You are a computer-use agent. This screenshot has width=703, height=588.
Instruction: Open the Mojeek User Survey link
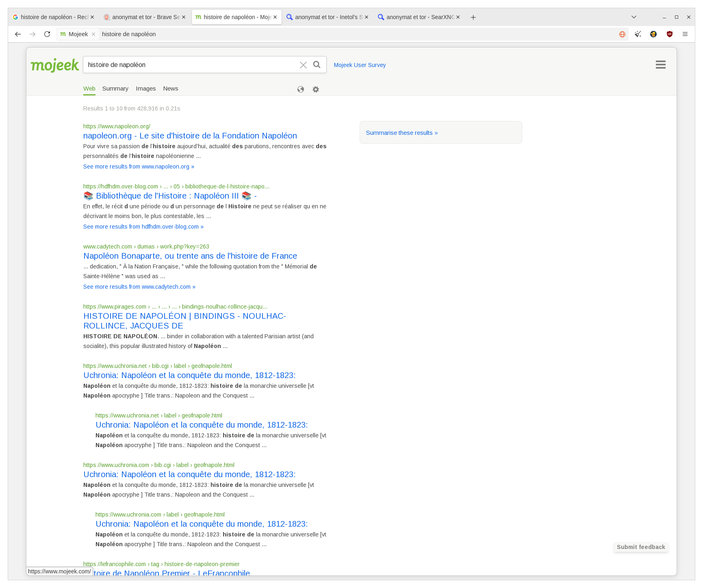pos(360,65)
